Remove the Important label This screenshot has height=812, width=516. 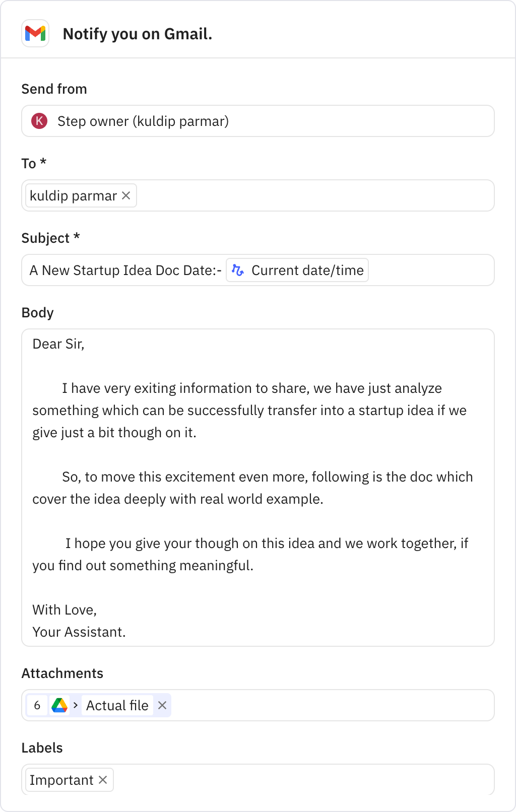103,779
